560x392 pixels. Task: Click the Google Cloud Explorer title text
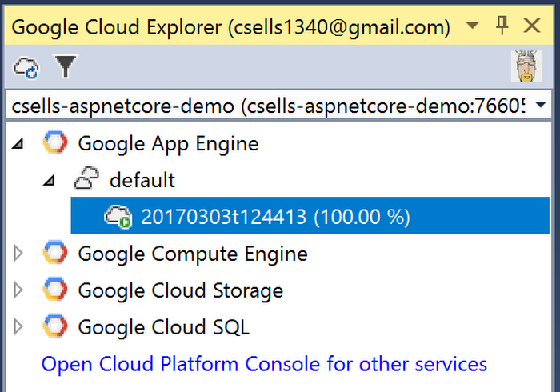point(230,27)
